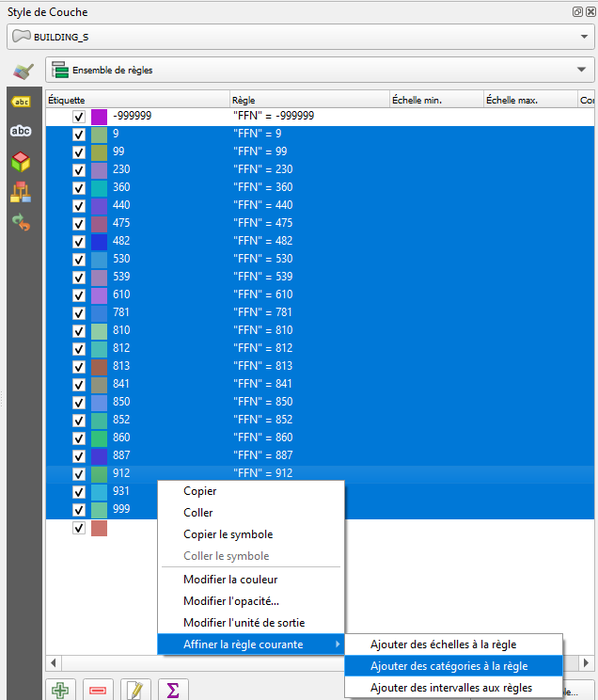The image size is (598, 700).
Task: Toggle the unlabeled last rule checkbox
Action: coord(79,528)
